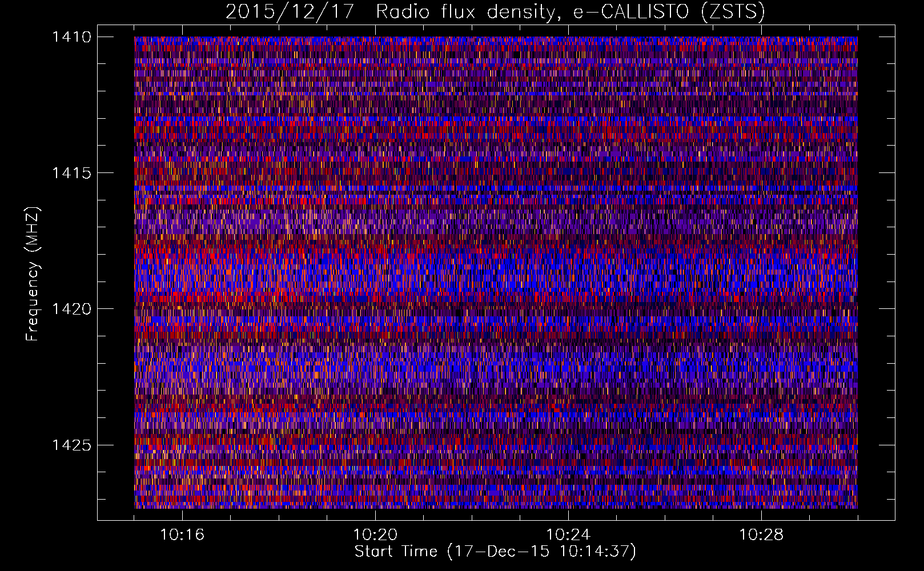Screen dimensions: 924x571
Task: Click the 1425 frequency tick label
Action: coord(71,445)
